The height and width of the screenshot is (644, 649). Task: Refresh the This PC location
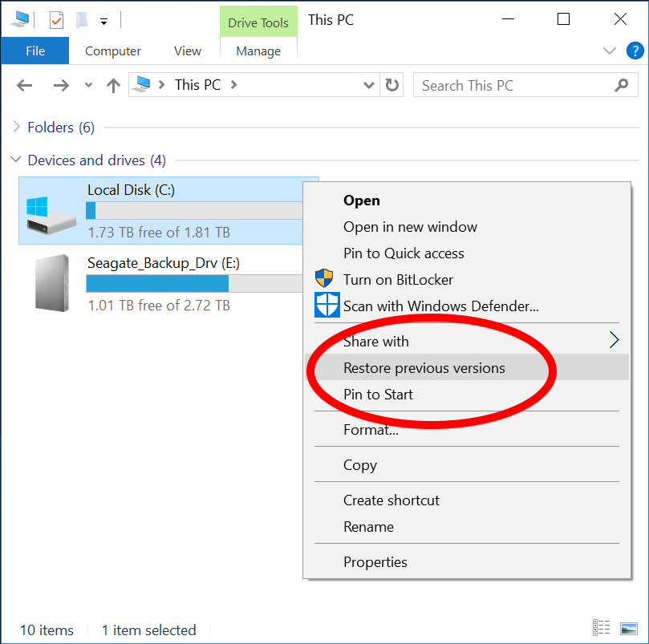coord(391,85)
